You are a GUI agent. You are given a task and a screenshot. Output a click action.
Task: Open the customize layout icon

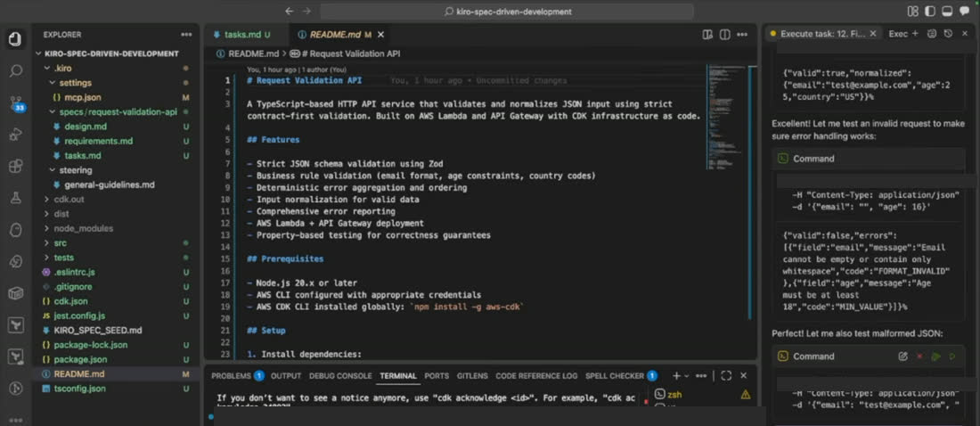pos(912,12)
